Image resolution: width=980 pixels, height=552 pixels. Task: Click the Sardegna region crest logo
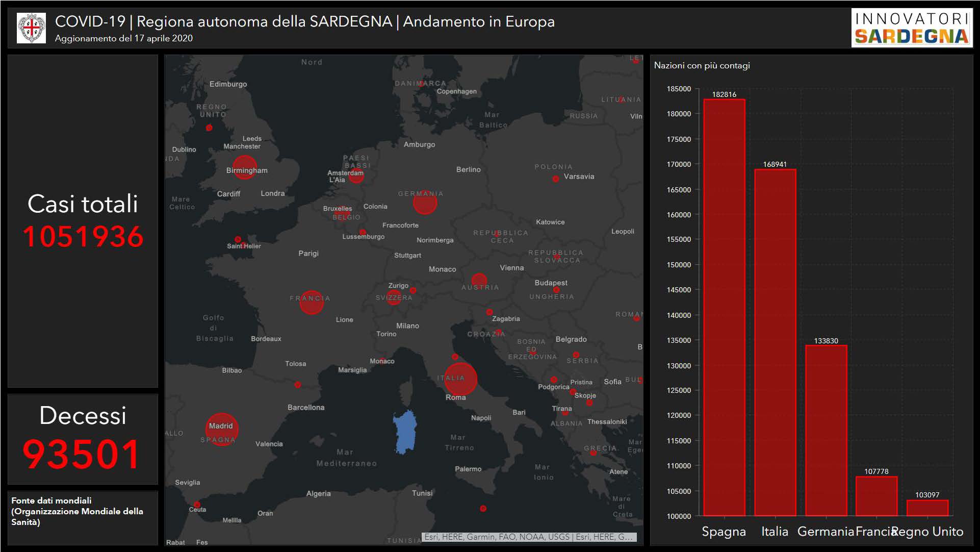click(x=31, y=28)
